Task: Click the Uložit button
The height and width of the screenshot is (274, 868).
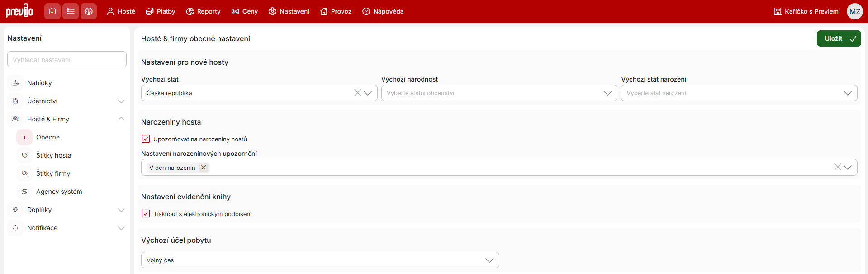Action: click(x=838, y=38)
